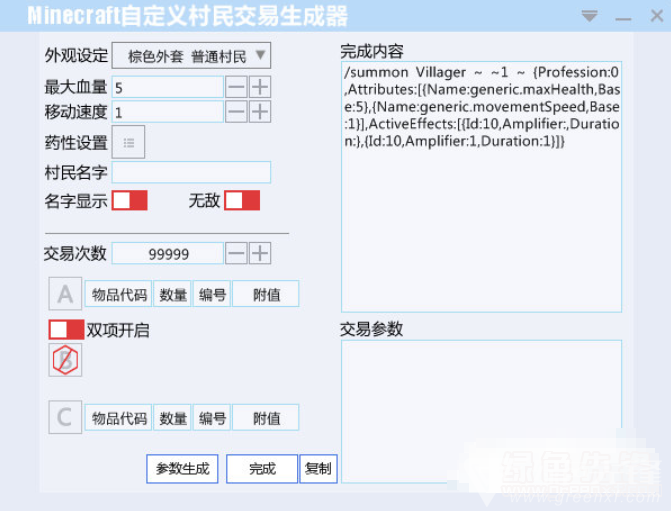The width and height of the screenshot is (671, 511).
Task: Open the appearance dropdown (棕色外套 普通村民)
Action: [x=191, y=55]
